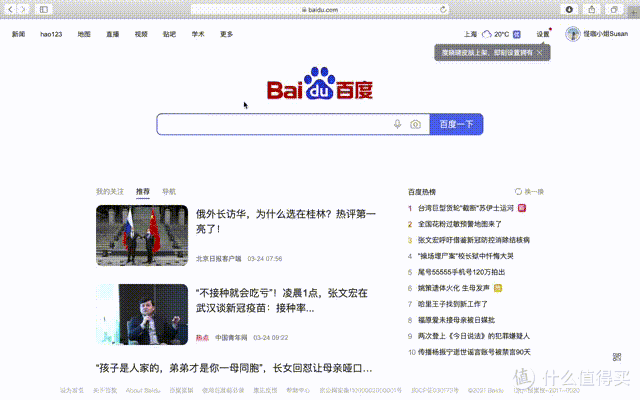This screenshot has height=400, width=640.
Task: Click the blue air quality badge
Action: [517, 34]
